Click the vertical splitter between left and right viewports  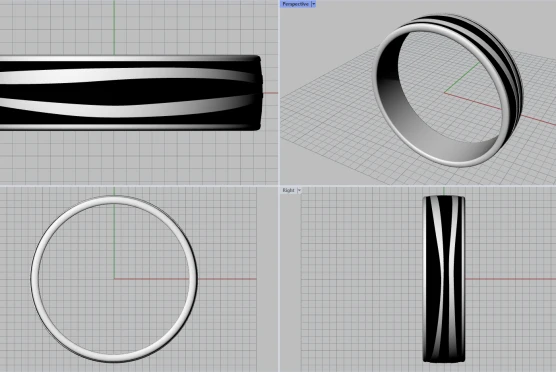pos(279,186)
